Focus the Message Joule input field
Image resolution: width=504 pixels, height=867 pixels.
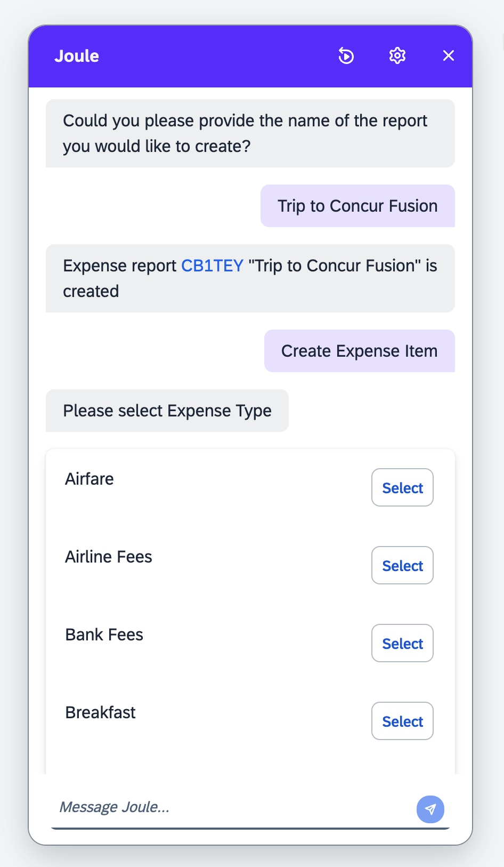(x=229, y=807)
